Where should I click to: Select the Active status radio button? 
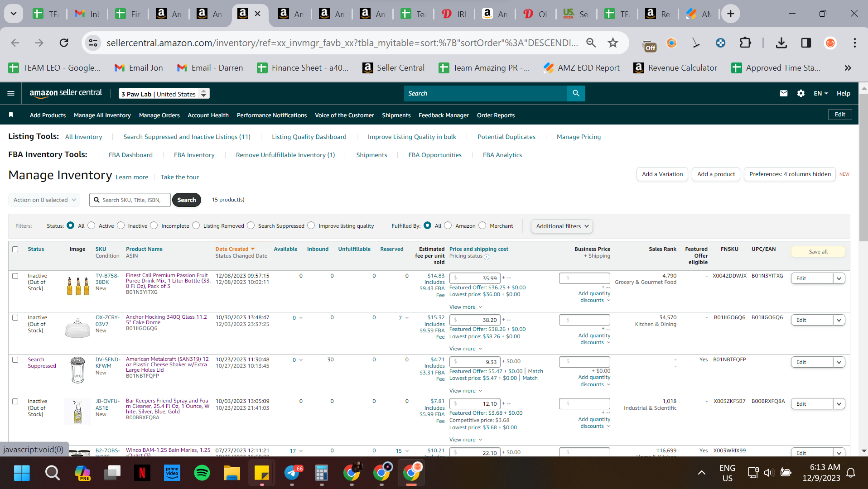[x=92, y=225]
